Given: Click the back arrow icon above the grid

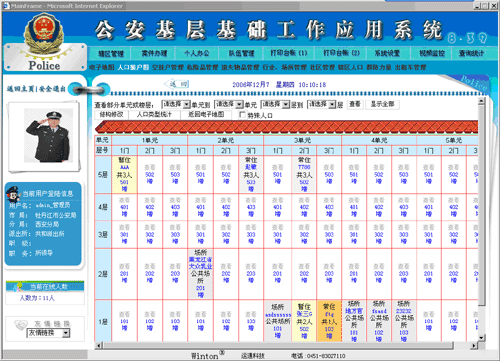Looking at the screenshot, I should coord(176,84).
